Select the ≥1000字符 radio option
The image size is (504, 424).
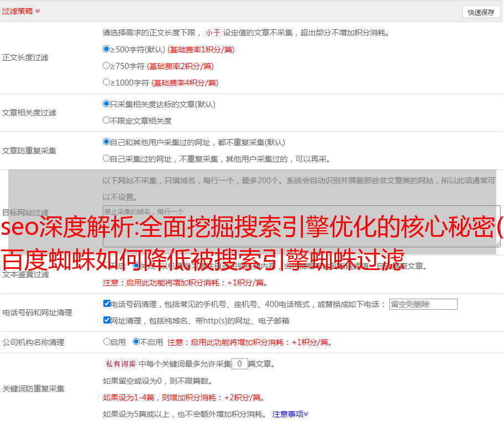tap(106, 82)
